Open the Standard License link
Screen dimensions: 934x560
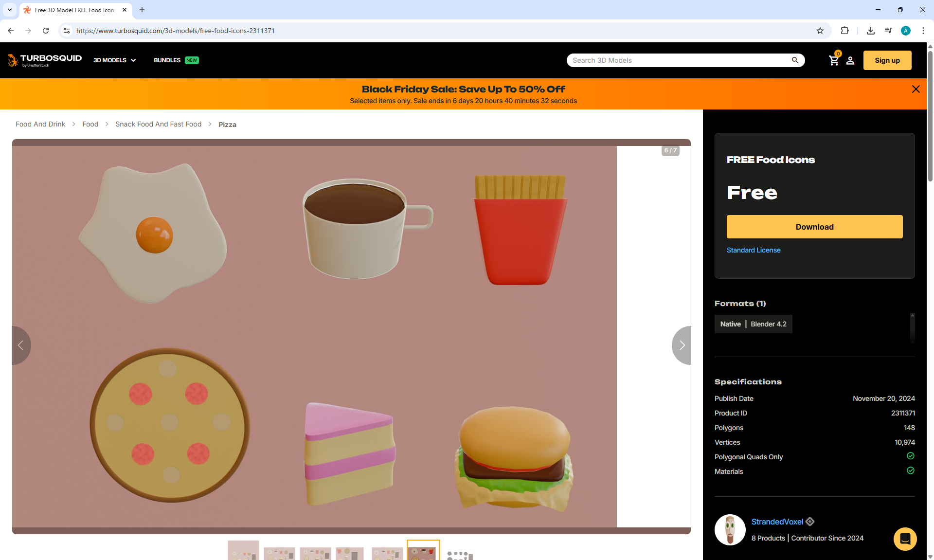(x=753, y=250)
